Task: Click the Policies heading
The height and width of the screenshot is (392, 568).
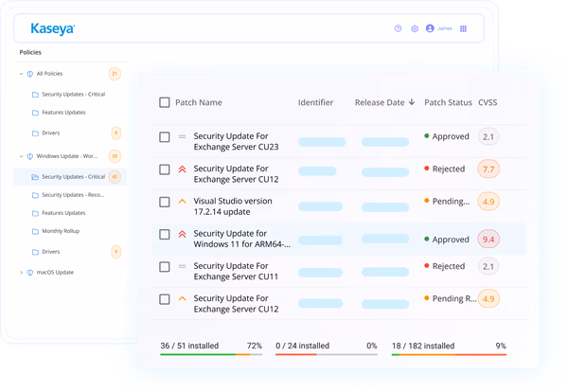Action: [30, 52]
